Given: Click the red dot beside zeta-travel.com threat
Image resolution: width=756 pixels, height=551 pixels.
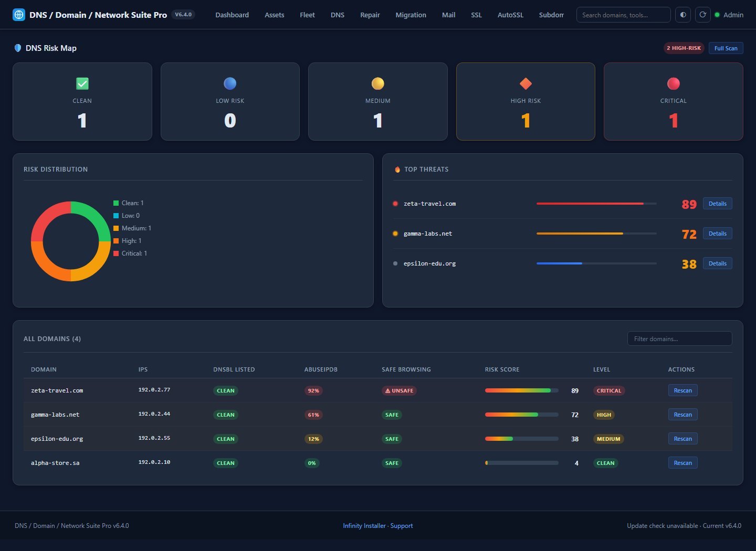Looking at the screenshot, I should (x=395, y=204).
